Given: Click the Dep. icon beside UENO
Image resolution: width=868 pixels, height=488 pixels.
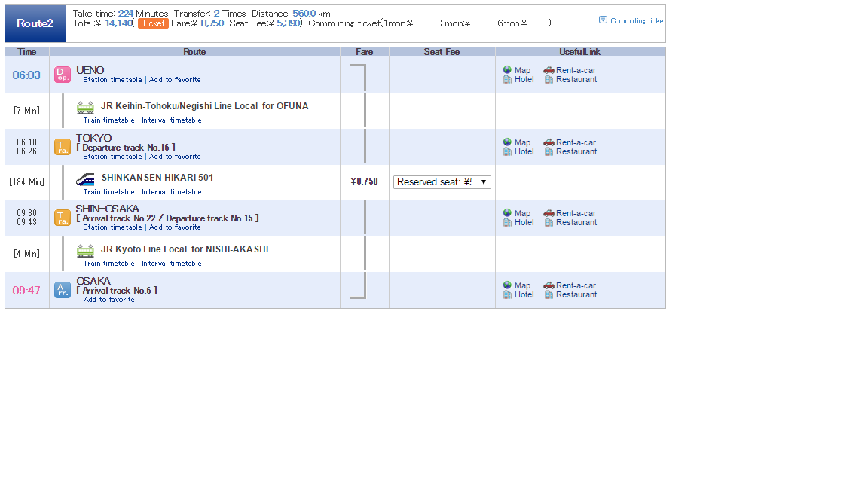Looking at the screenshot, I should 63,75.
